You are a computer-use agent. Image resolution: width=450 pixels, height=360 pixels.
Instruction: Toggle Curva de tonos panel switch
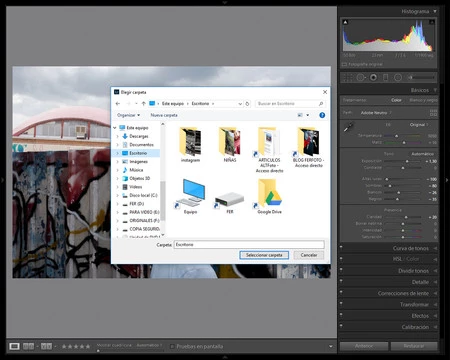(x=341, y=247)
